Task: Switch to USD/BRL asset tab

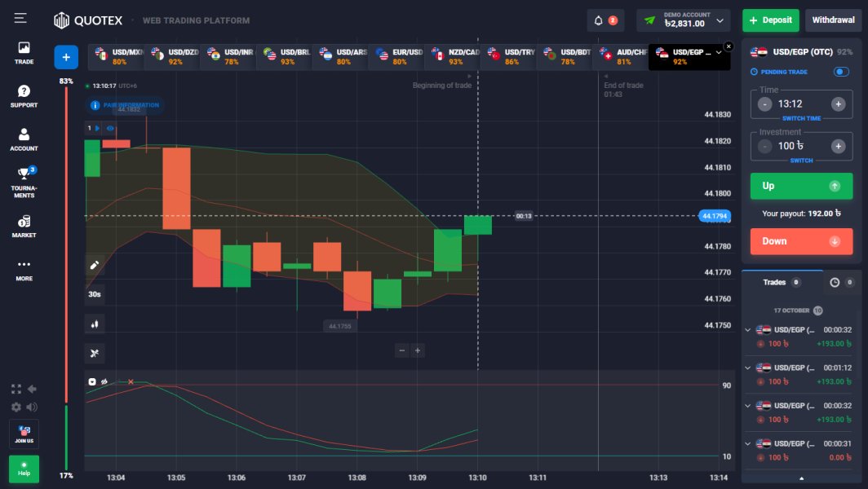Action: [285, 56]
